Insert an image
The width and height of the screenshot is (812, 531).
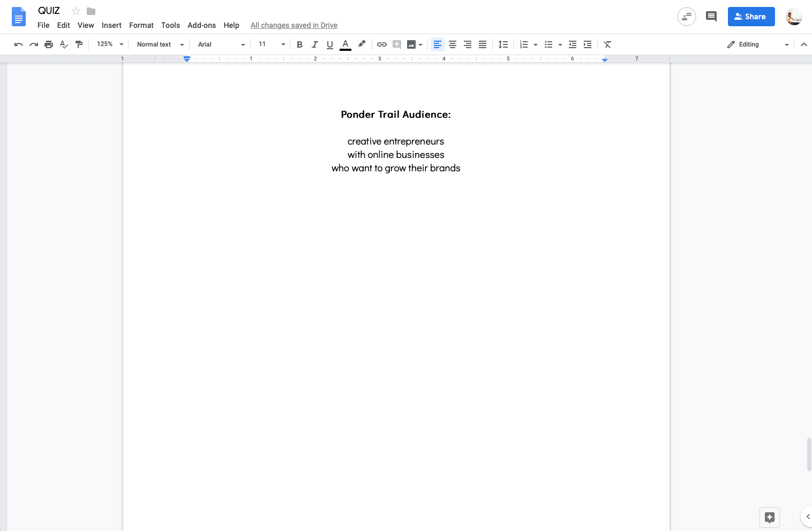[x=411, y=44]
